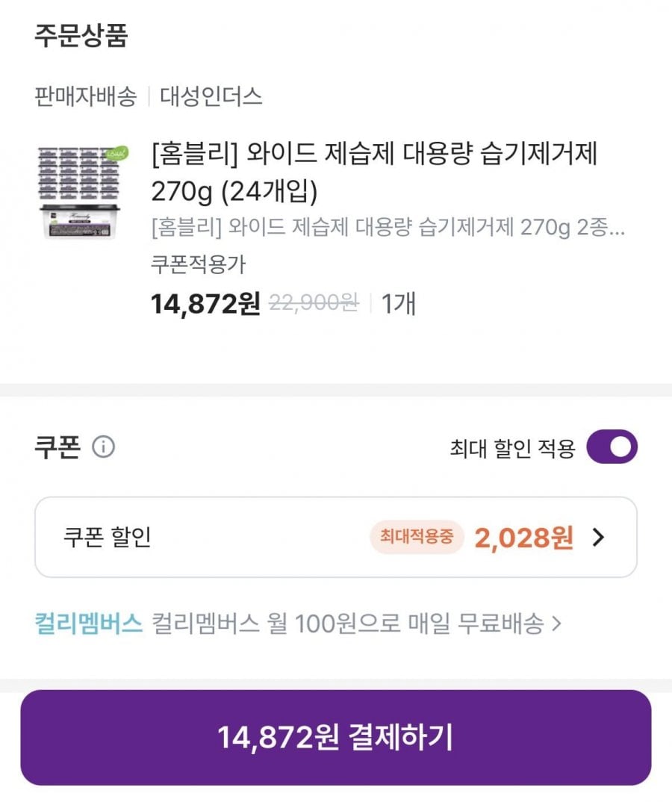Click the strikethrough 22,900원 original price

click(x=314, y=302)
